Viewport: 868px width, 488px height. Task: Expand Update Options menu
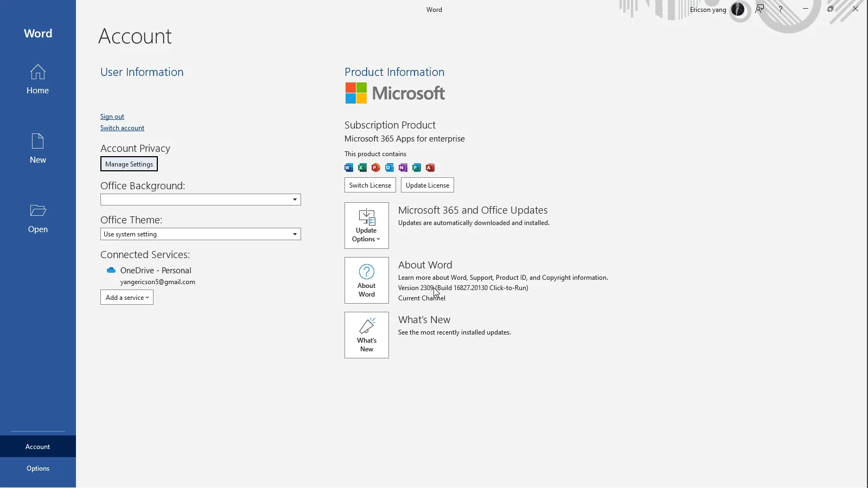(x=367, y=226)
